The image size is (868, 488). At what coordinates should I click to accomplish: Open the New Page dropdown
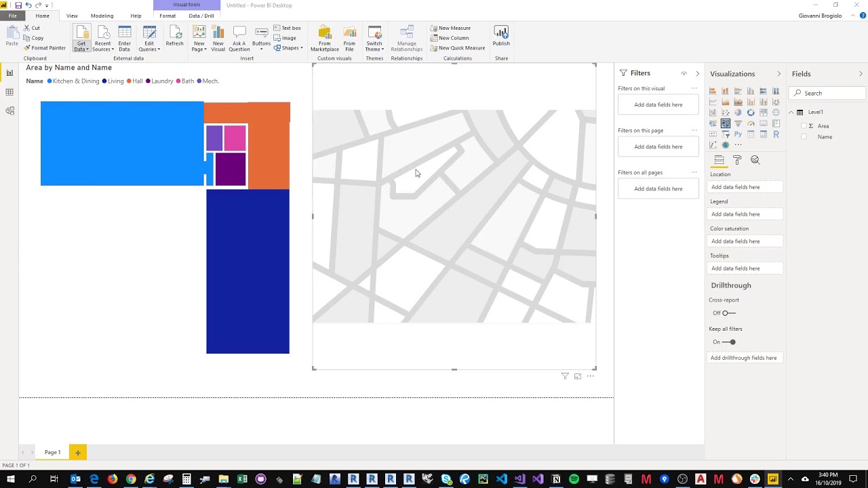point(199,39)
